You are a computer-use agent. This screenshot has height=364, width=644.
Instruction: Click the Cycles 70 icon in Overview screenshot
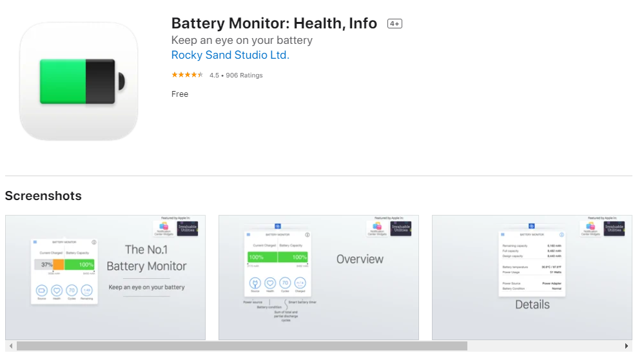click(x=285, y=283)
